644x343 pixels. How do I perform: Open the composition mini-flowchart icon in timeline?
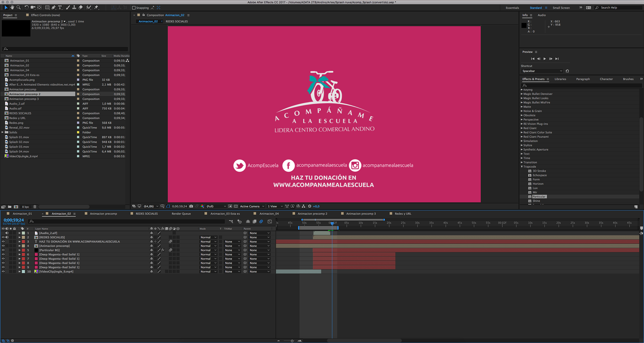[x=231, y=222]
